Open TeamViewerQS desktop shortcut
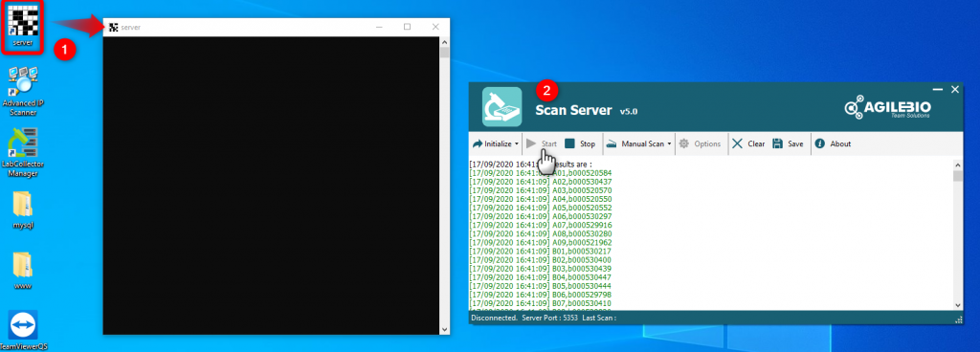The height and width of the screenshot is (352, 980). click(23, 330)
